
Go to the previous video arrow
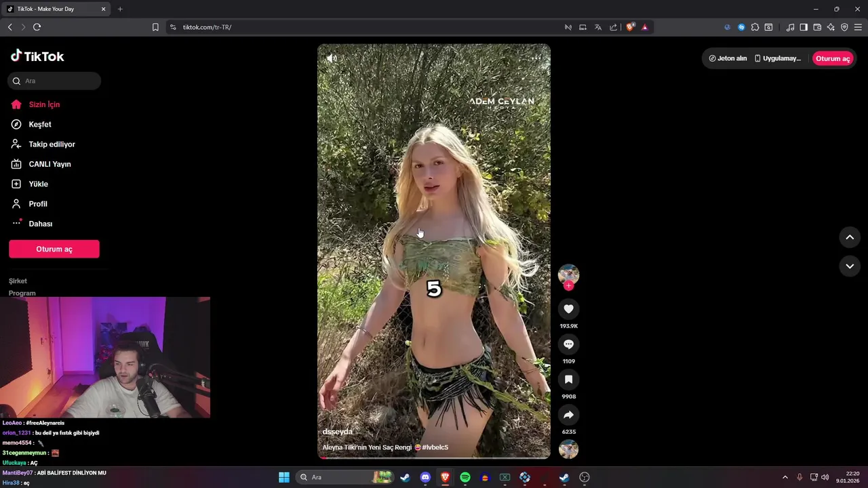[x=850, y=237]
